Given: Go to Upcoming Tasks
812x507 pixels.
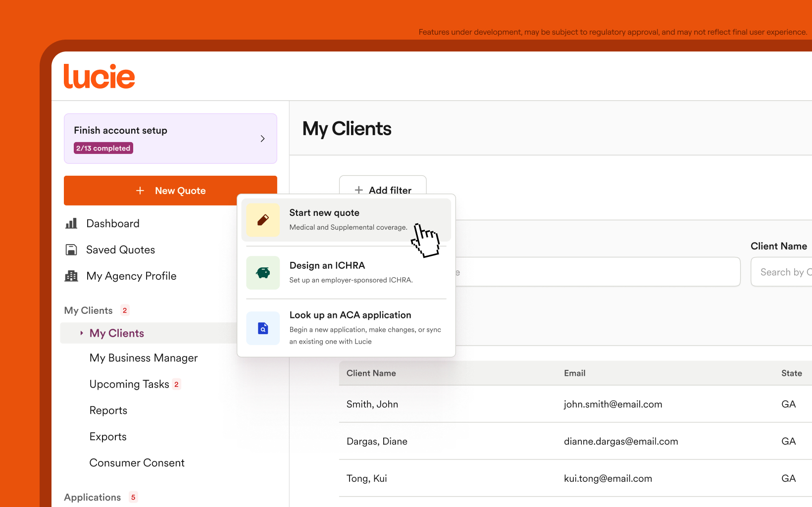Looking at the screenshot, I should tap(129, 384).
